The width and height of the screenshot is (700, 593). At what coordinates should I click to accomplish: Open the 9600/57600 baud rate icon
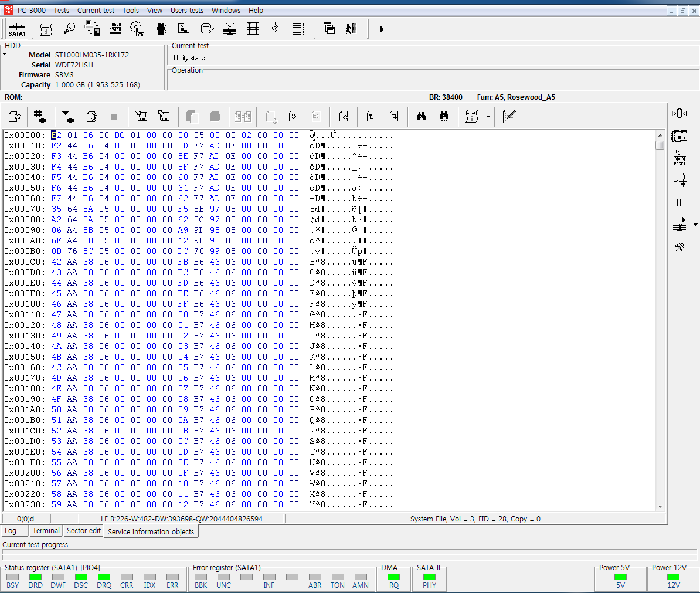pyautogui.click(x=115, y=29)
